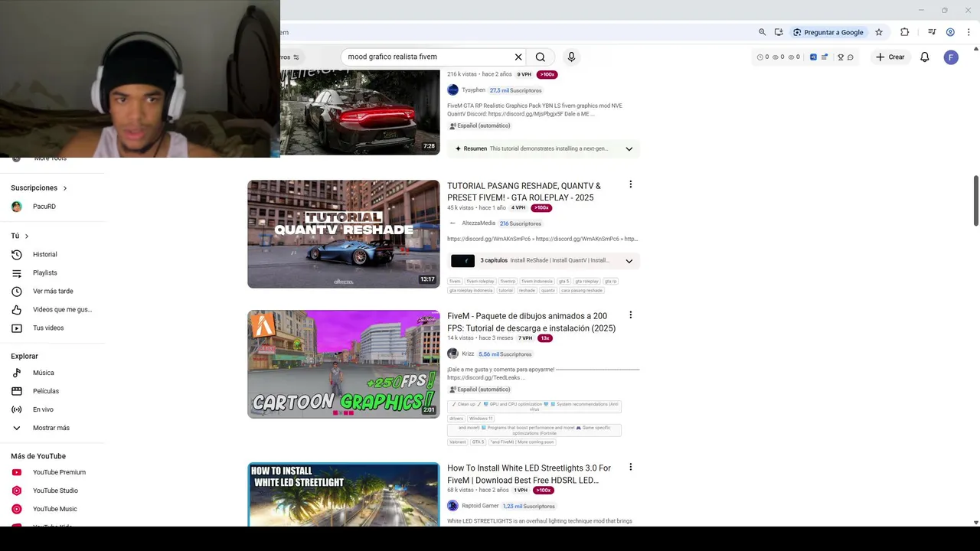
Task: Click the 13x badge on Krizz video
Action: [545, 338]
